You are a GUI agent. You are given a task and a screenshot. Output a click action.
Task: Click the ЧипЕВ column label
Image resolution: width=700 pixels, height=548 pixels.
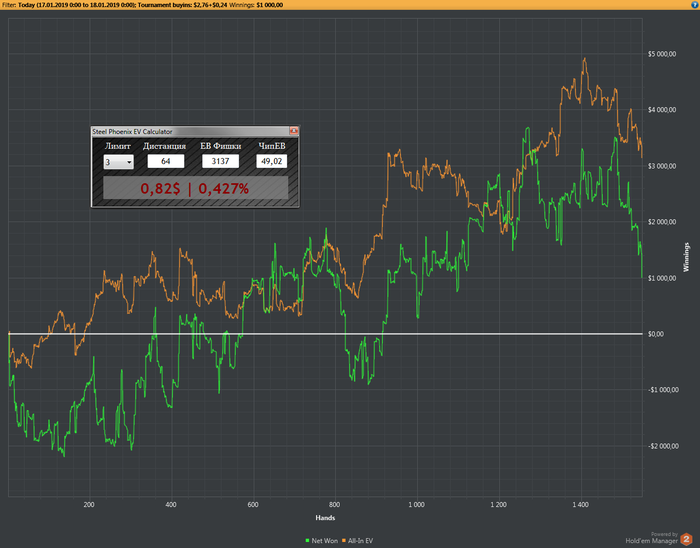pos(272,146)
